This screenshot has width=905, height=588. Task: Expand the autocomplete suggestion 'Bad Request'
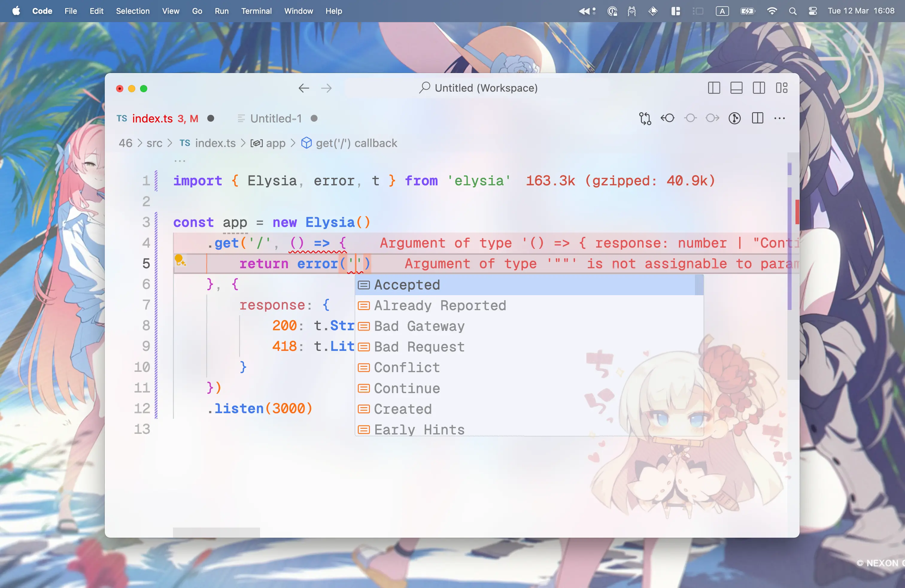(419, 346)
